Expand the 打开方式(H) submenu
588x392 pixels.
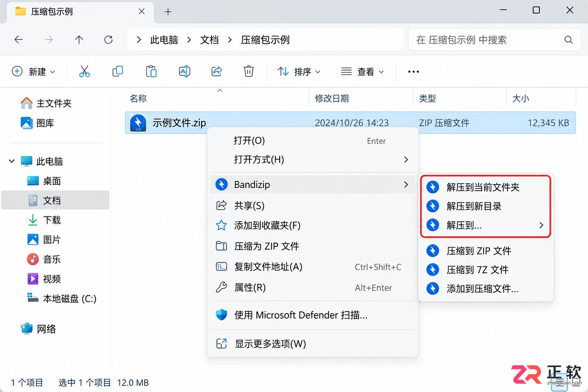[312, 160]
